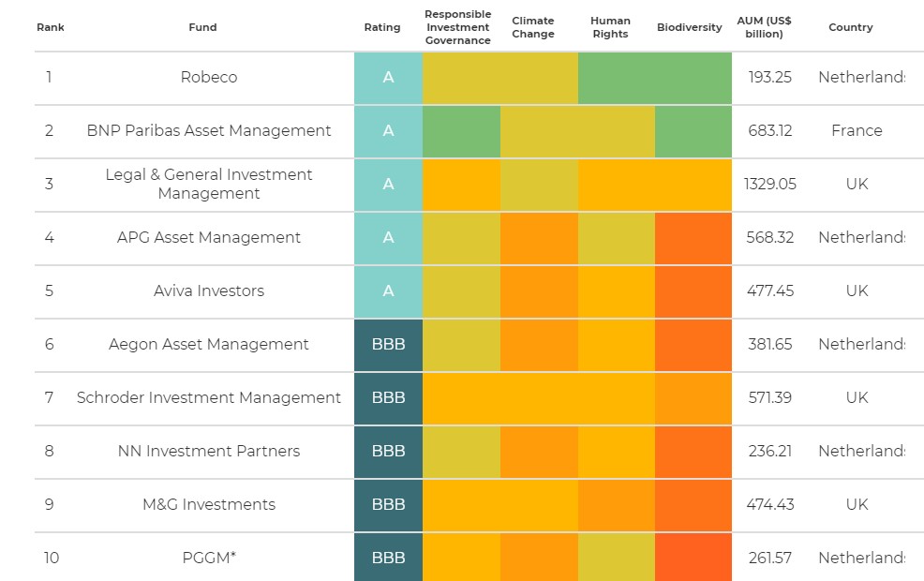Image resolution: width=924 pixels, height=581 pixels.
Task: Select the PGGM* fund name
Action: click(209, 558)
